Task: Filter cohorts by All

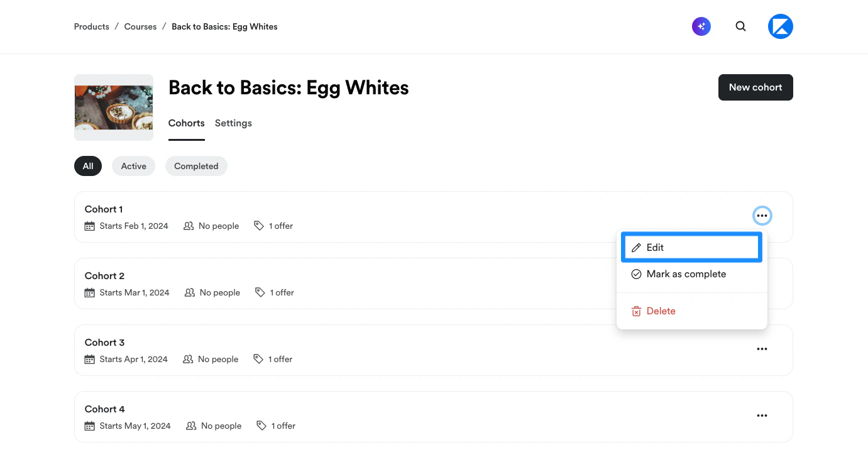Action: click(x=88, y=166)
